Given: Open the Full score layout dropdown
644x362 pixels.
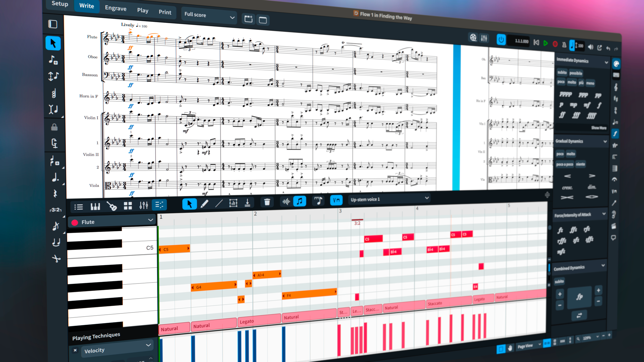Looking at the screenshot, I should tap(209, 15).
